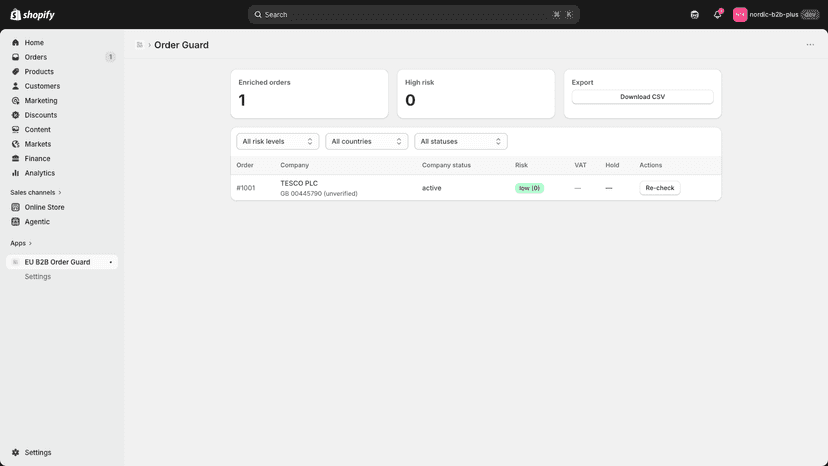Open Customers in sidebar
Image resolution: width=828 pixels, height=466 pixels.
[x=62, y=86]
